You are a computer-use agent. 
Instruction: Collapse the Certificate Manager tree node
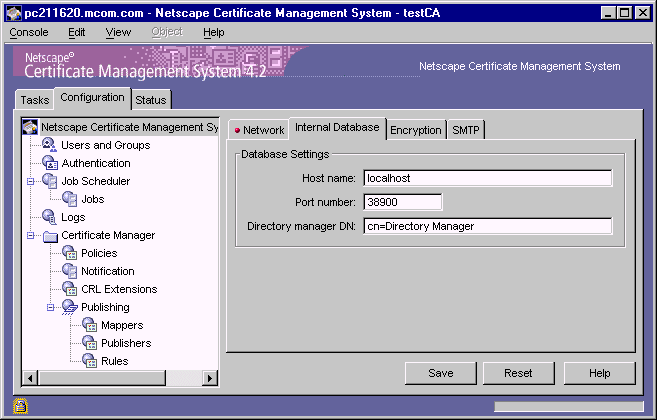pyautogui.click(x=31, y=236)
